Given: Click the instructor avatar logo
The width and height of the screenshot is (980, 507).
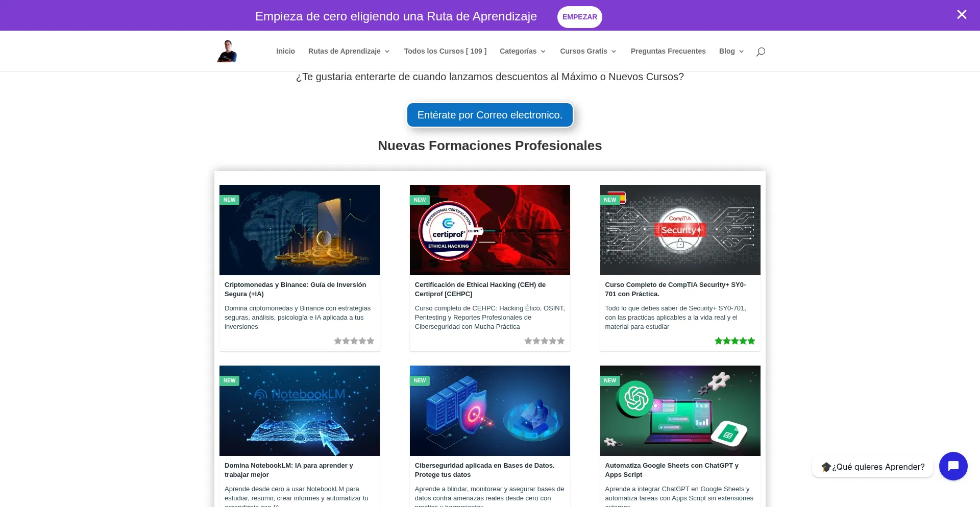Looking at the screenshot, I should tap(227, 51).
